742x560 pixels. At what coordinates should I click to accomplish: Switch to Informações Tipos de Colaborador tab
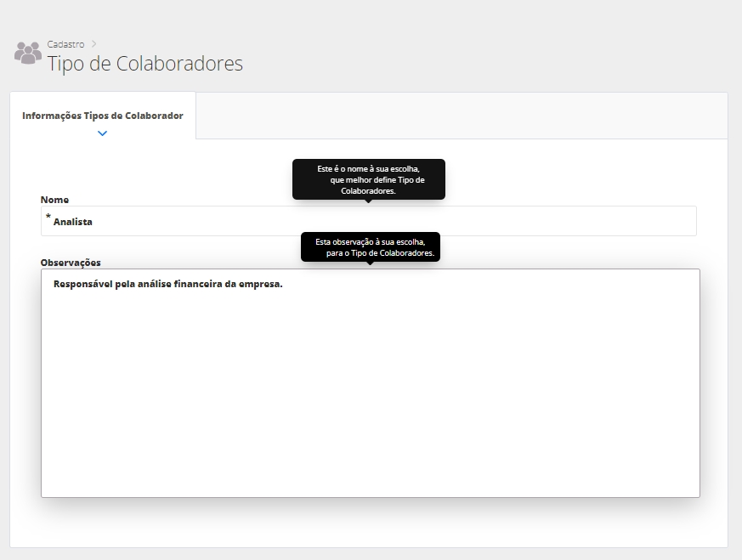[x=102, y=116]
